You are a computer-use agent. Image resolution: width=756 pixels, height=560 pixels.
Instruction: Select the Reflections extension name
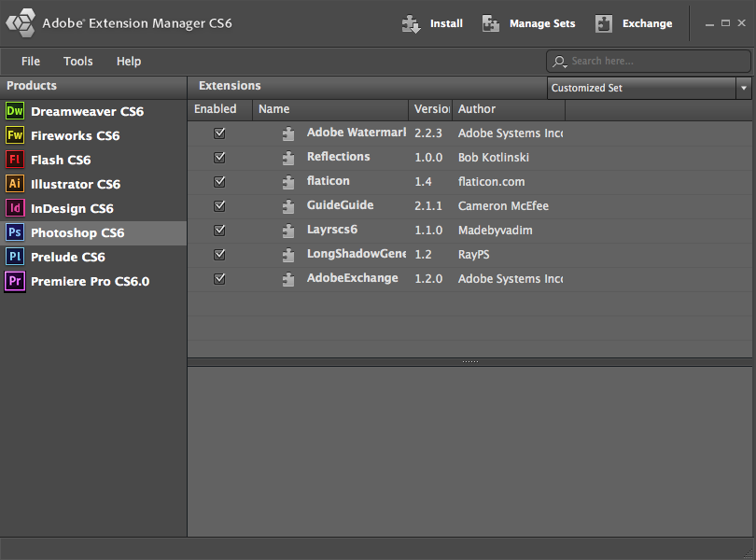pos(339,157)
